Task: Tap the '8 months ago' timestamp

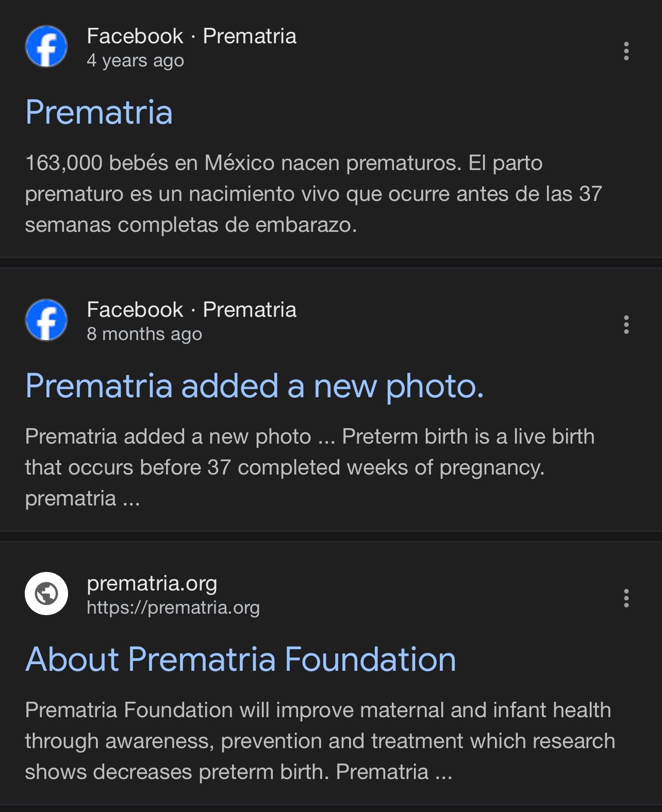Action: (144, 334)
